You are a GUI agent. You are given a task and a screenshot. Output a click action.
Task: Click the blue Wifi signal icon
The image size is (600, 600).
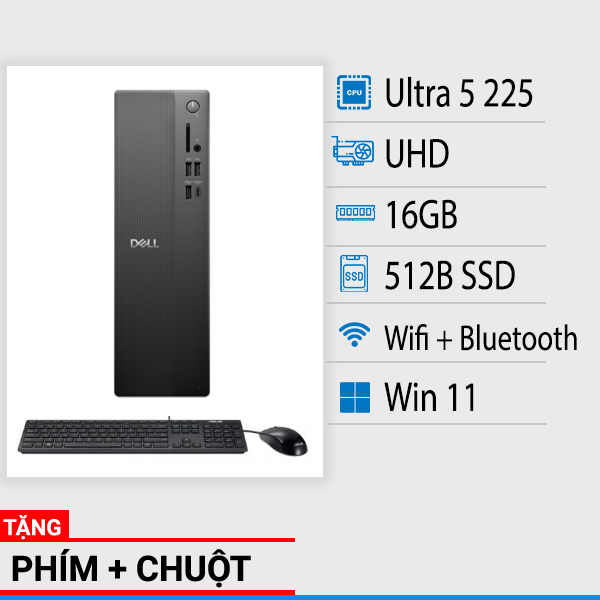[354, 334]
